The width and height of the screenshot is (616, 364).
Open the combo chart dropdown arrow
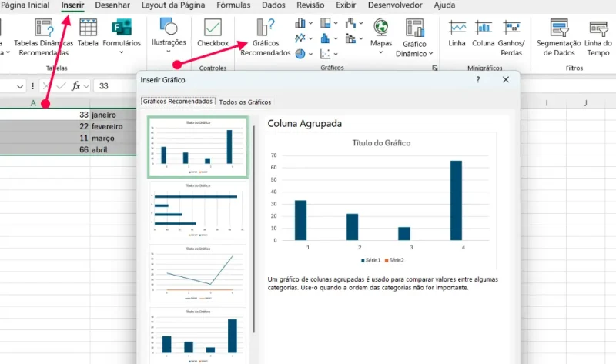(x=361, y=38)
